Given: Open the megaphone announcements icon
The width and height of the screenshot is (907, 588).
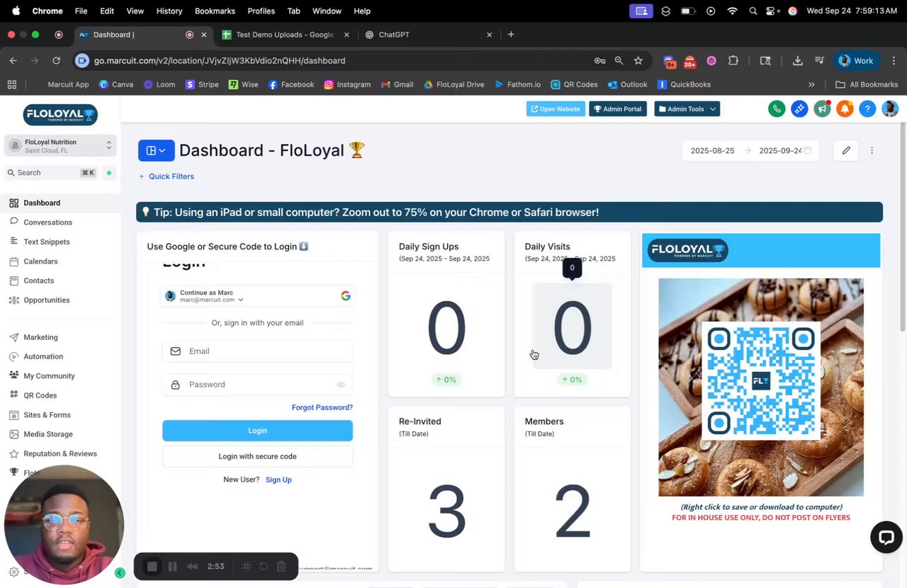Looking at the screenshot, I should coord(822,109).
